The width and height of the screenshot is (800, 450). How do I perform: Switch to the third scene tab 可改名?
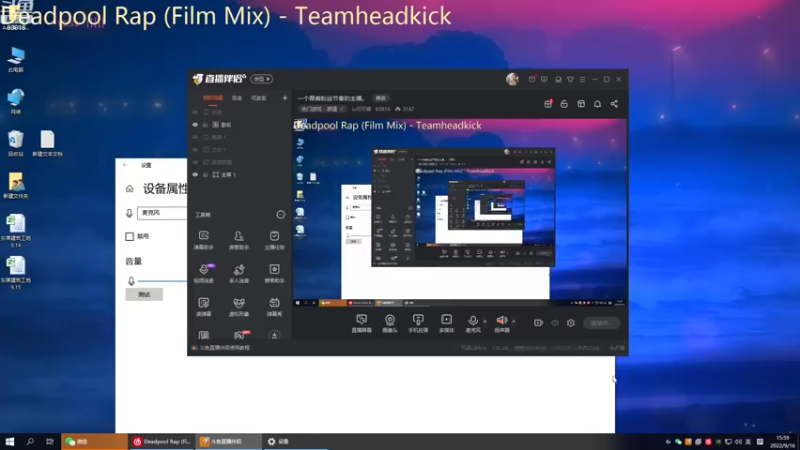coord(259,98)
